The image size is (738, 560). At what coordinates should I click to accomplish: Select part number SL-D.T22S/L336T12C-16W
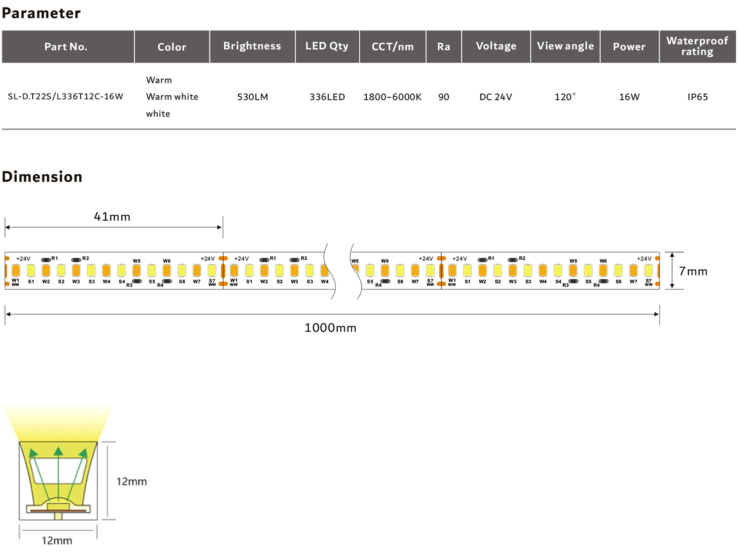pos(65,97)
